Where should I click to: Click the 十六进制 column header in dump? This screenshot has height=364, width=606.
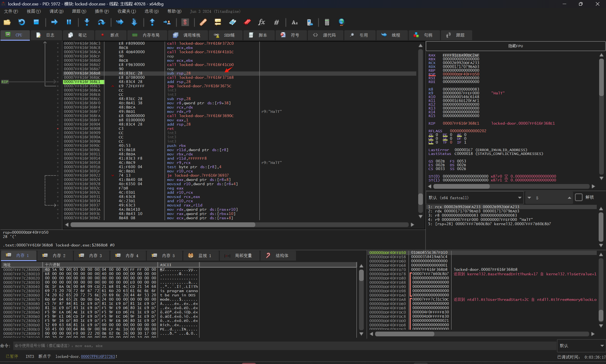(x=100, y=265)
